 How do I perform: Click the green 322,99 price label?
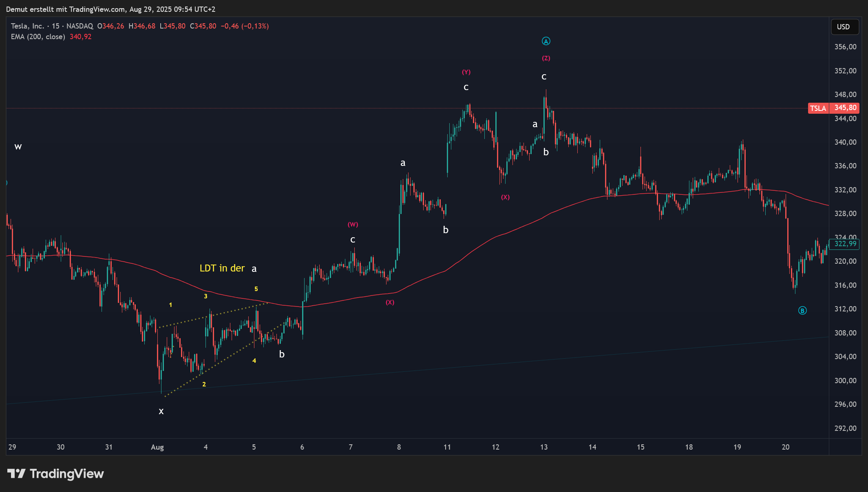coord(845,244)
